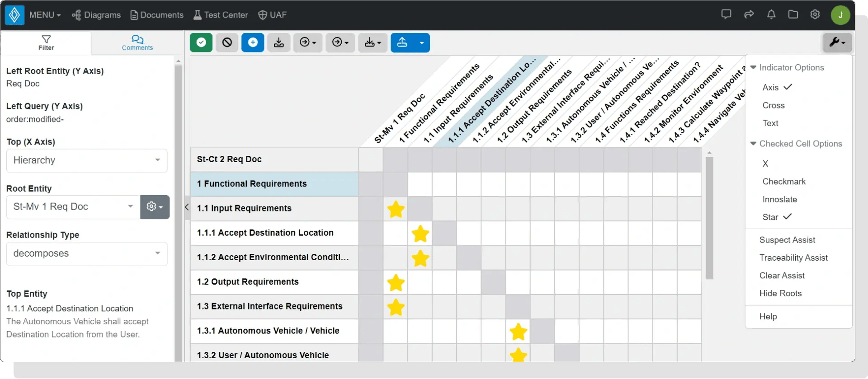Click the St-Mv 1 Req Doc column header
Viewport: 868px width, 379px height.
point(400,118)
